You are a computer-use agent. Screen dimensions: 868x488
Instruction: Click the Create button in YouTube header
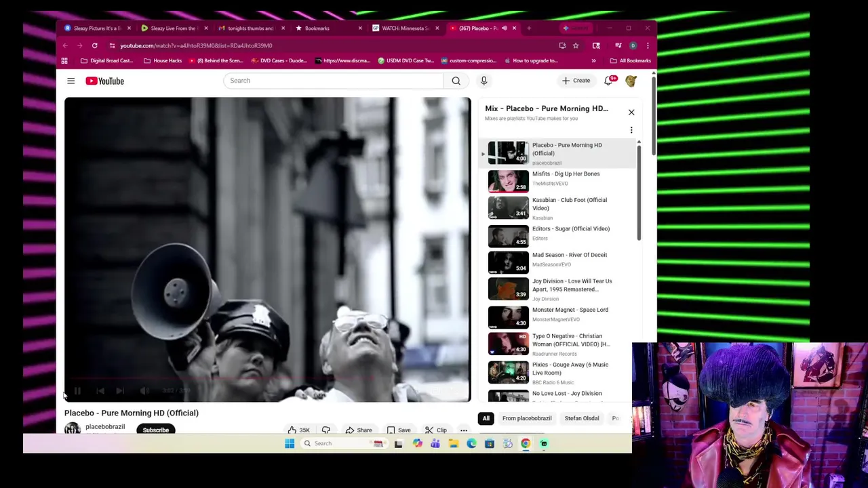576,81
